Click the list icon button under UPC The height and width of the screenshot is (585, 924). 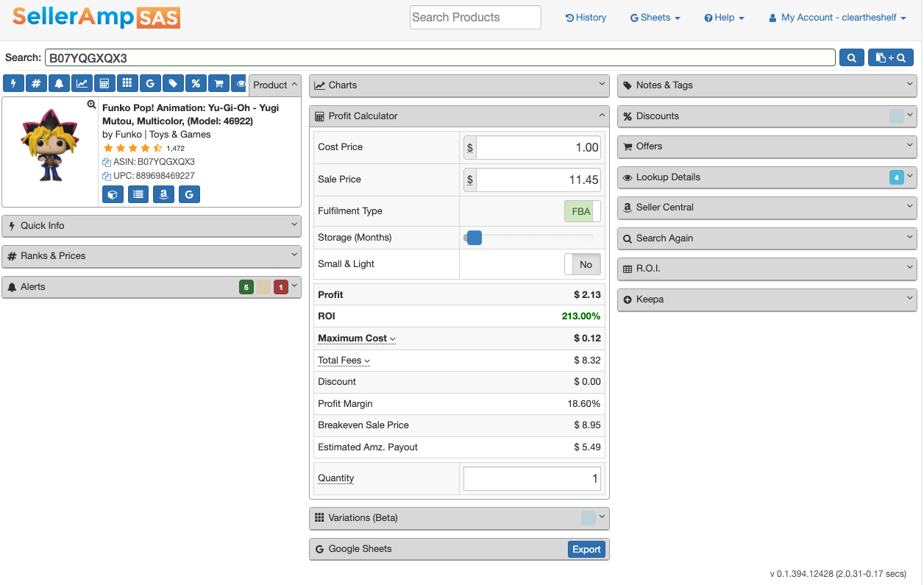(138, 194)
